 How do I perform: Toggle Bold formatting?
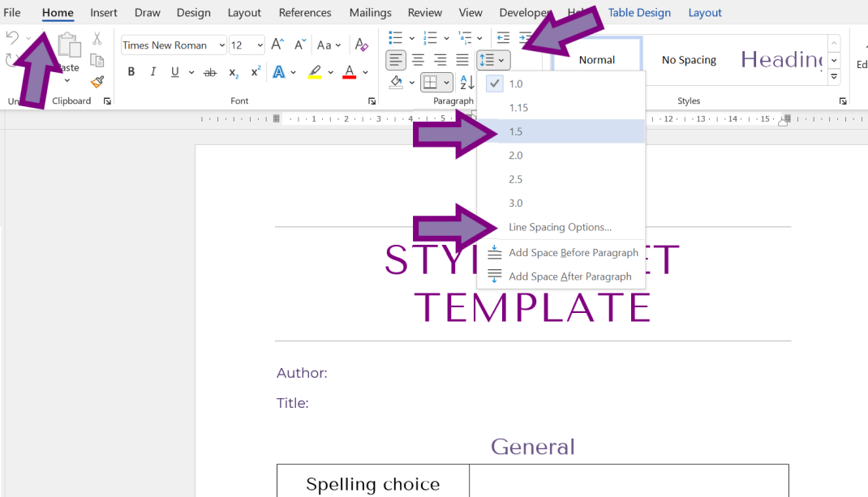coord(131,73)
